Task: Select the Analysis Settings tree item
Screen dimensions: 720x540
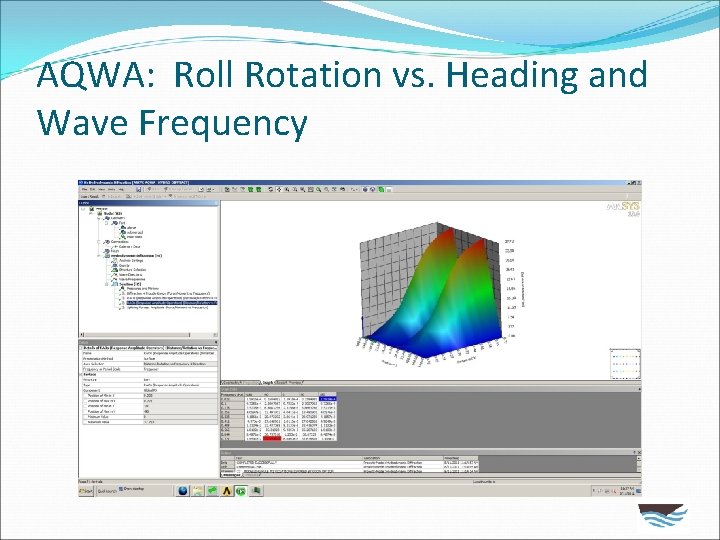Action: (x=131, y=260)
